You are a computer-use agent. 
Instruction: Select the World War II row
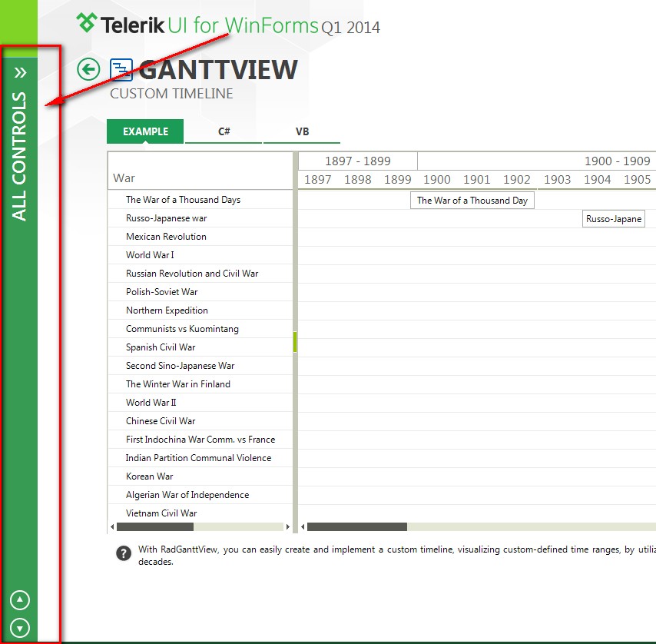pos(200,402)
